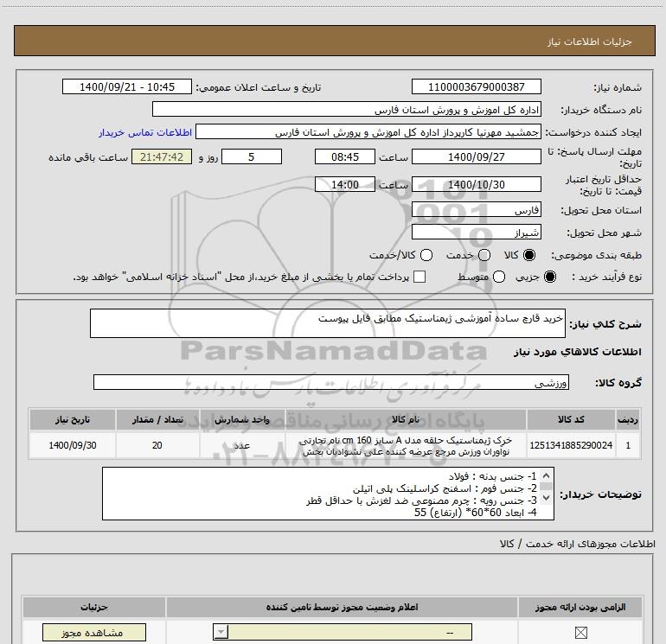Click the response time field 08:45
Image resolution: width=666 pixels, height=644 pixels.
click(x=345, y=156)
